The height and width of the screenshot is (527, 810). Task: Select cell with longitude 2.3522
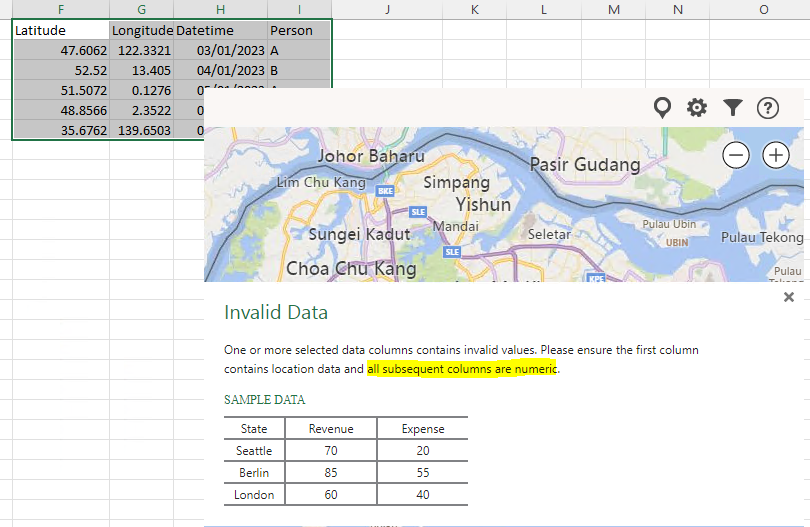pyautogui.click(x=142, y=111)
